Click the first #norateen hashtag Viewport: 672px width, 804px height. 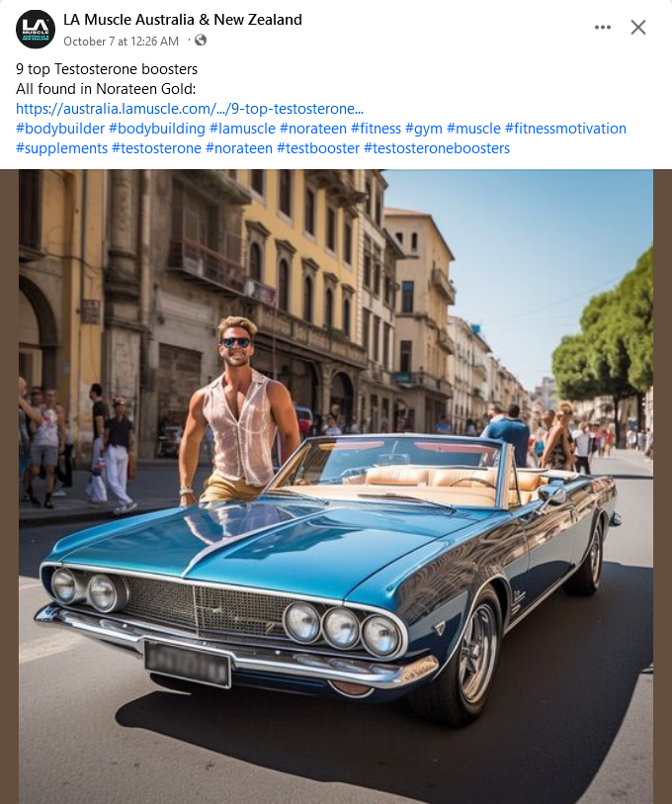[313, 129]
